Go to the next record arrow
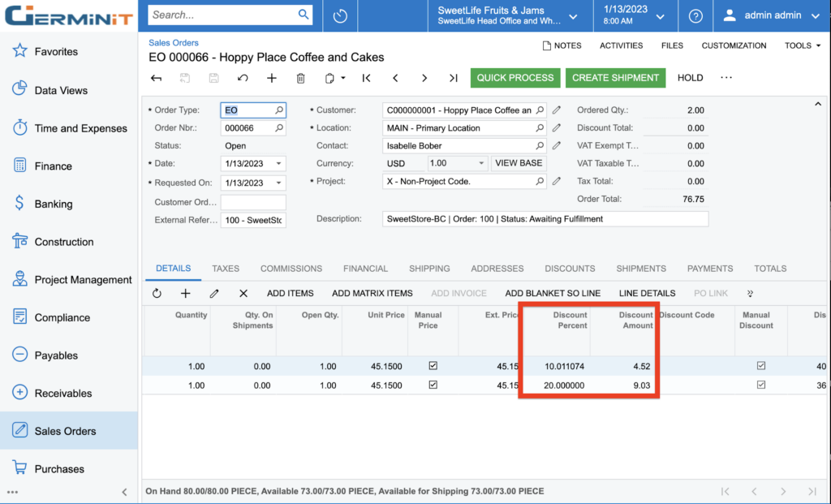This screenshot has height=504, width=831. (424, 78)
